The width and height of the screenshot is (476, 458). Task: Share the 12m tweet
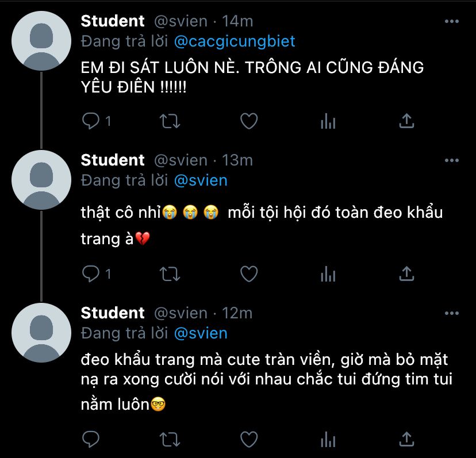click(406, 440)
